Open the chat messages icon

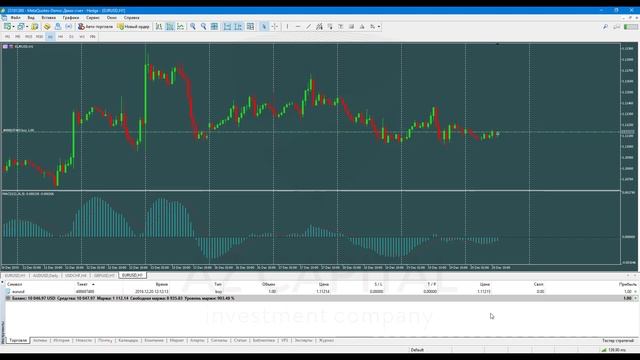pos(617,27)
